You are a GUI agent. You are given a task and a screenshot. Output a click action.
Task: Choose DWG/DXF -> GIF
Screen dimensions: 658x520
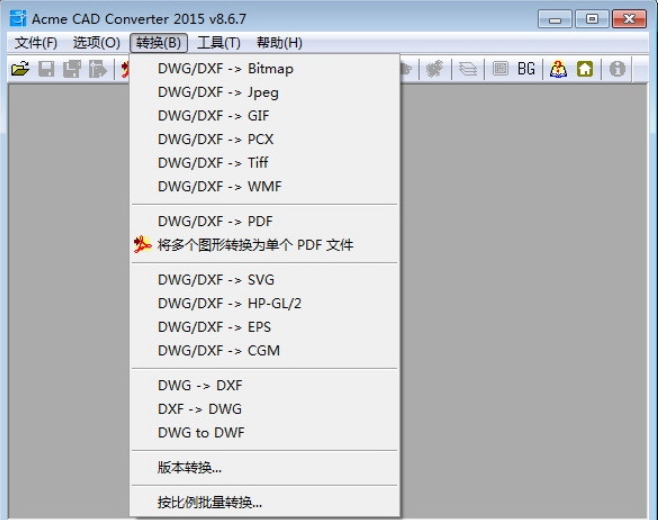tap(264, 115)
